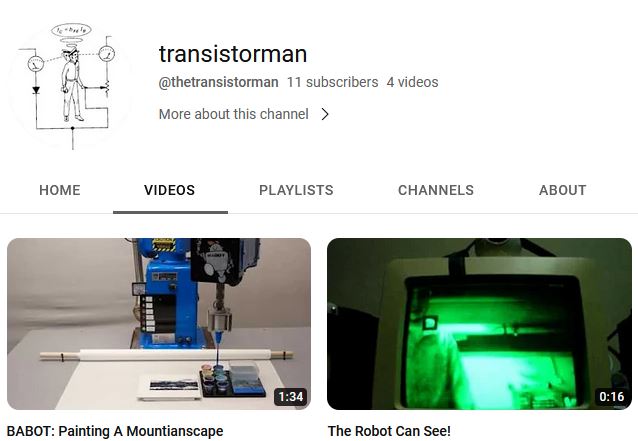Click the 1:34 duration badge
The height and width of the screenshot is (441, 638).
(x=291, y=397)
